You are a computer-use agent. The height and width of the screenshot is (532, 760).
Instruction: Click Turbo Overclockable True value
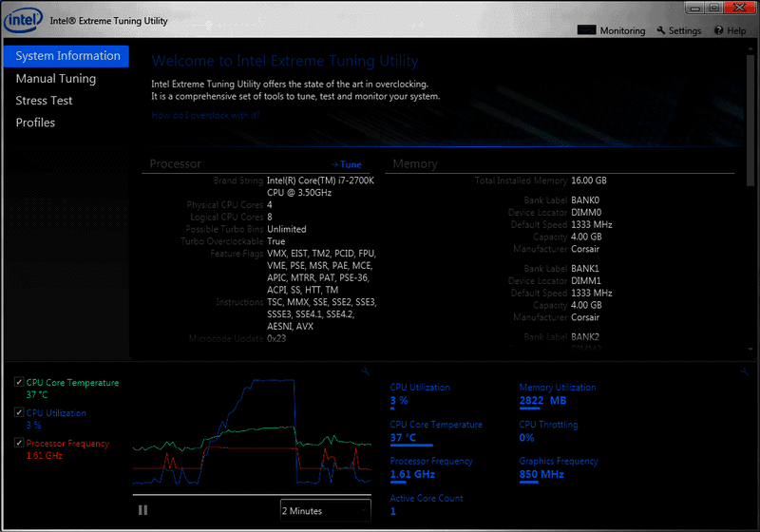click(x=275, y=241)
